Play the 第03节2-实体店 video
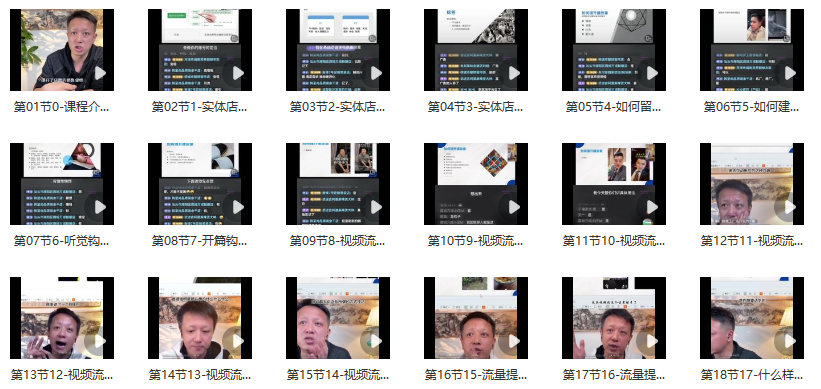The image size is (821, 389). pyautogui.click(x=375, y=73)
